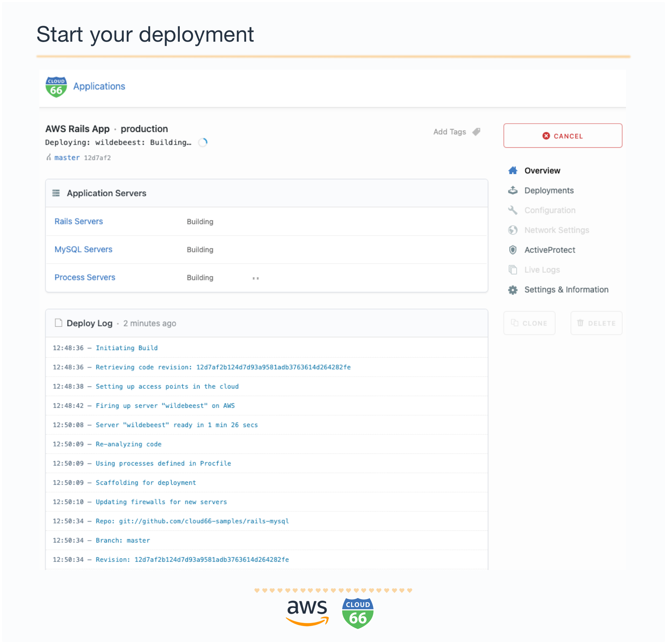This screenshot has height=644, width=667.
Task: Open MySQL Servers link
Action: pyautogui.click(x=83, y=249)
